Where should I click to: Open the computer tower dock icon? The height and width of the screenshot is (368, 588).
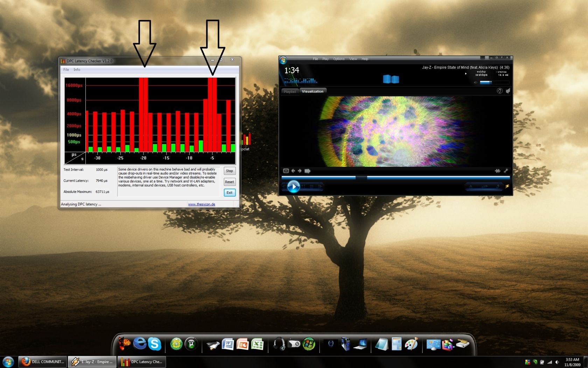point(345,344)
